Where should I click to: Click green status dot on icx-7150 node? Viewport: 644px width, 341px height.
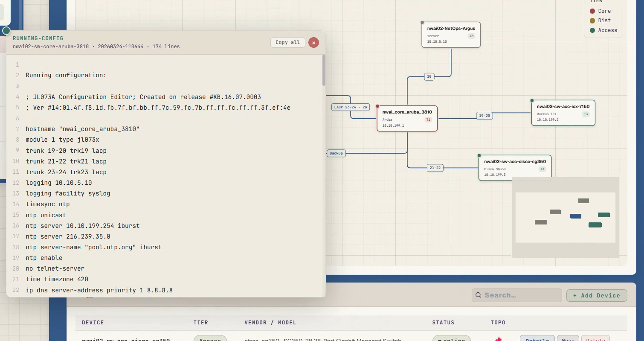tap(532, 100)
